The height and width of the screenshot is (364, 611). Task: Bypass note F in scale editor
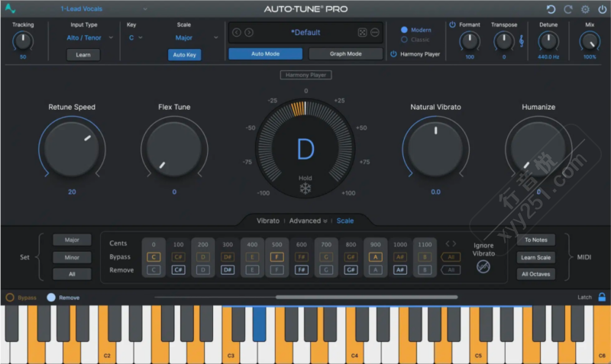click(276, 257)
